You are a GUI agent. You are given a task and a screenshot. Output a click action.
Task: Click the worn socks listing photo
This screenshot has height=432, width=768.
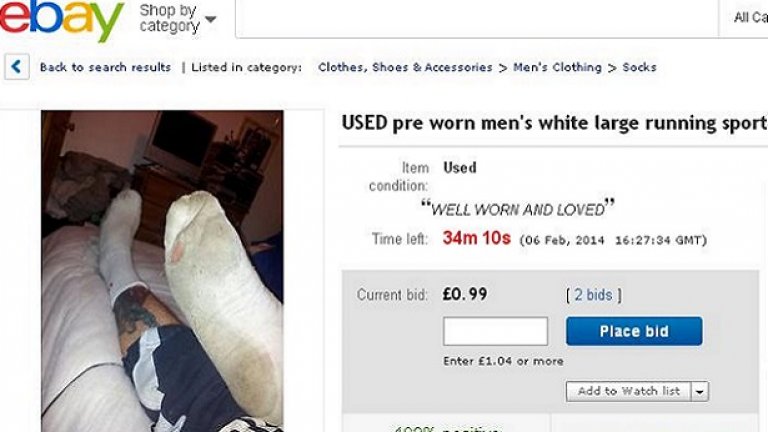(x=162, y=271)
